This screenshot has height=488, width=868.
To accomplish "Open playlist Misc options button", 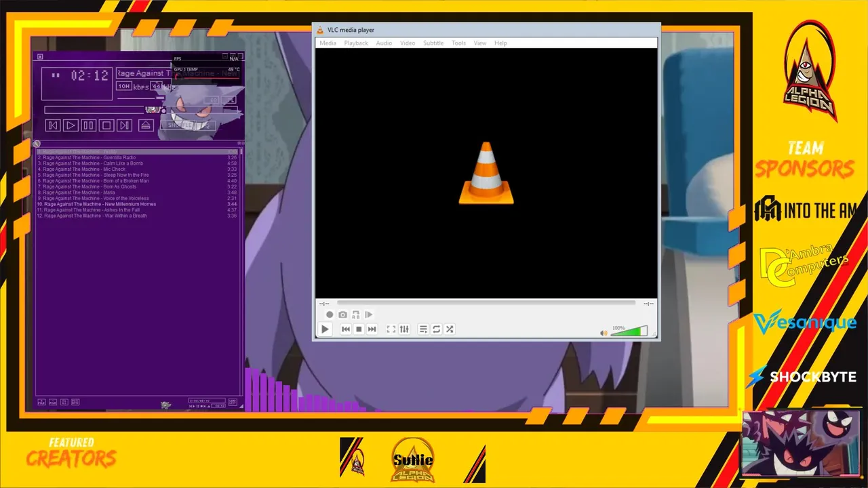I will pos(75,402).
